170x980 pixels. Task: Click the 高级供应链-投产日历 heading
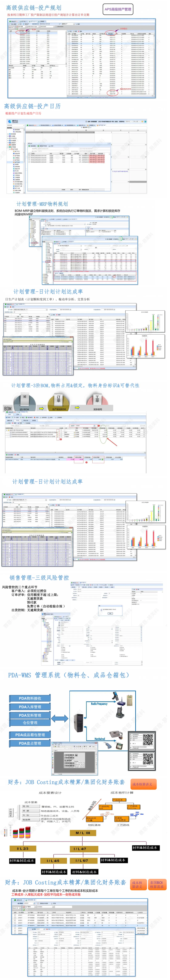[32, 107]
